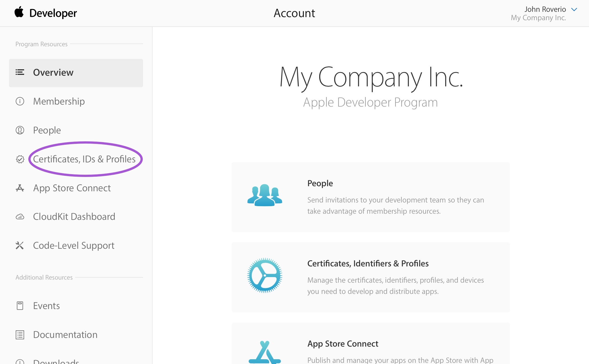Viewport: 589px width, 364px height.
Task: Open Code-Level Support in the sidebar
Action: (74, 246)
